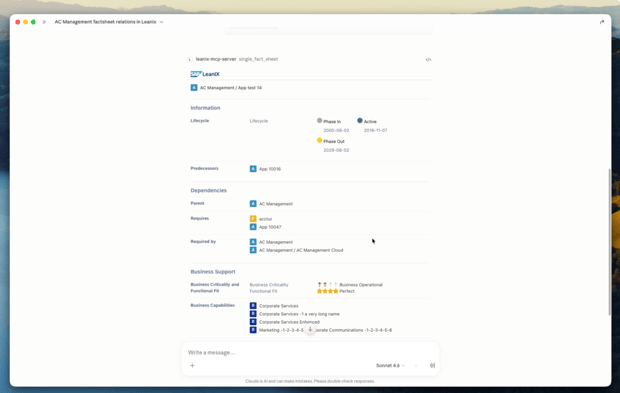Click the Functional Fit star rating
Viewport: 620px width, 393px height.
click(x=327, y=291)
